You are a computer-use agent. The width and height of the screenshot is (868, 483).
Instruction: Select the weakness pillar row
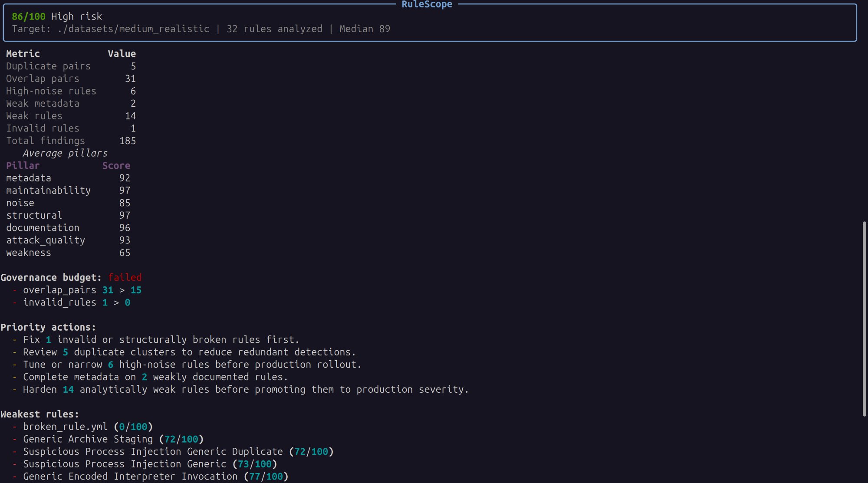pos(29,253)
